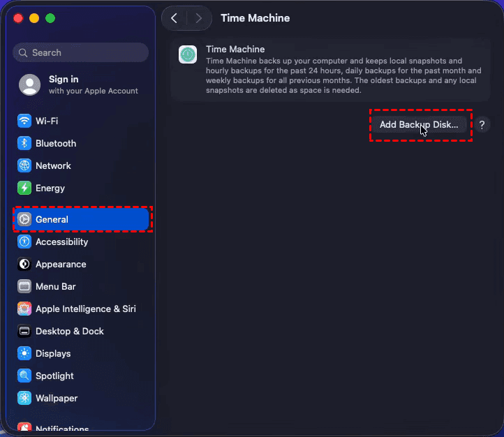Click the Accessibility icon
Image resolution: width=504 pixels, height=437 pixels.
coord(24,242)
